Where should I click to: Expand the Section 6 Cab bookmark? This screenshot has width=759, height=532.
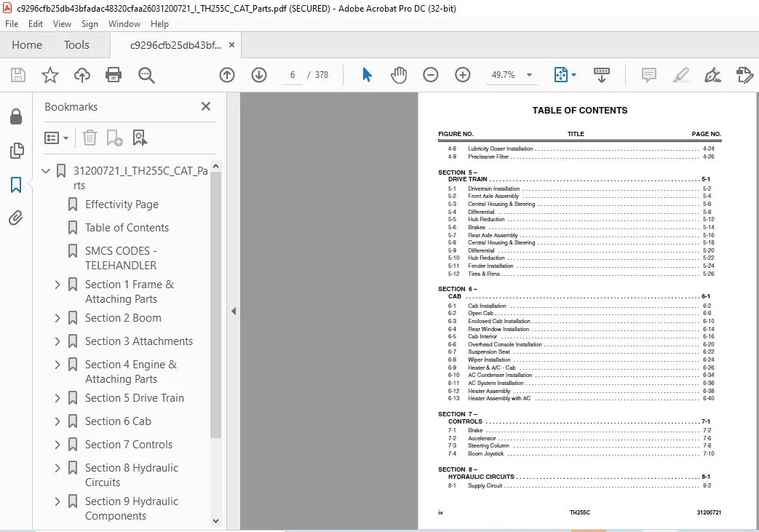tap(57, 421)
